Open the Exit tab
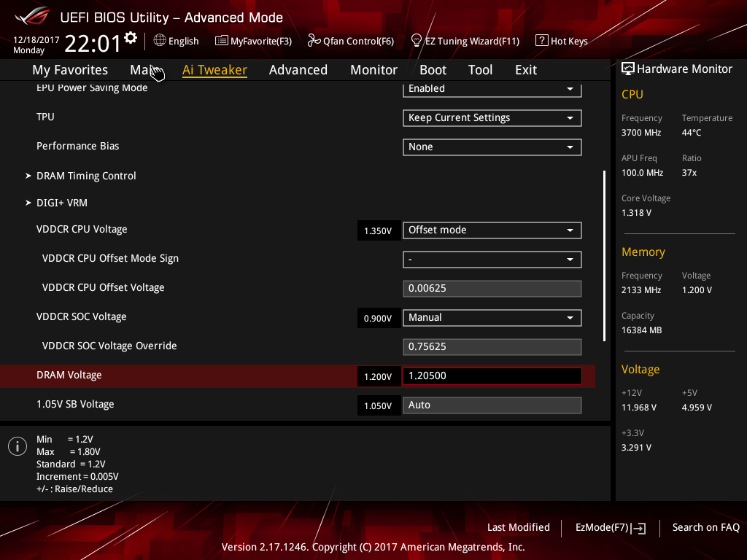Viewport: 747px width, 560px height. tap(526, 70)
